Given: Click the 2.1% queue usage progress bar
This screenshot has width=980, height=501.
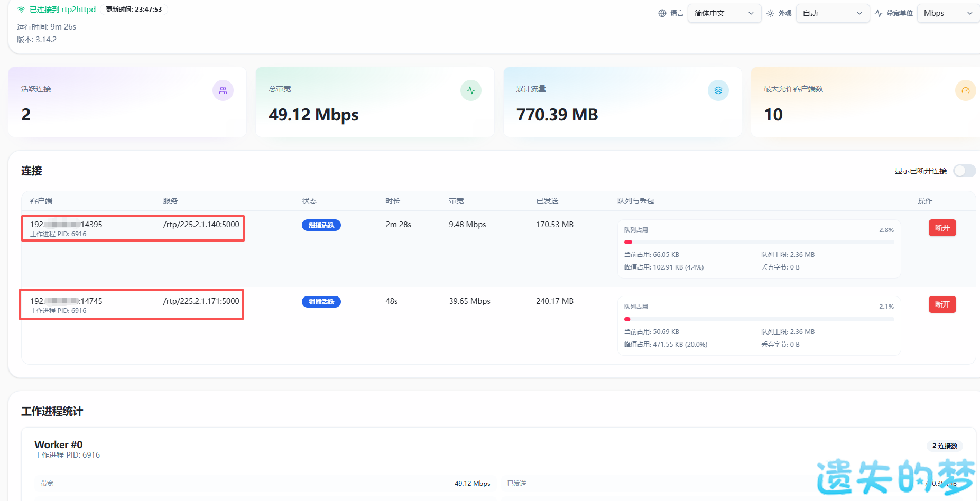Looking at the screenshot, I should pos(759,319).
